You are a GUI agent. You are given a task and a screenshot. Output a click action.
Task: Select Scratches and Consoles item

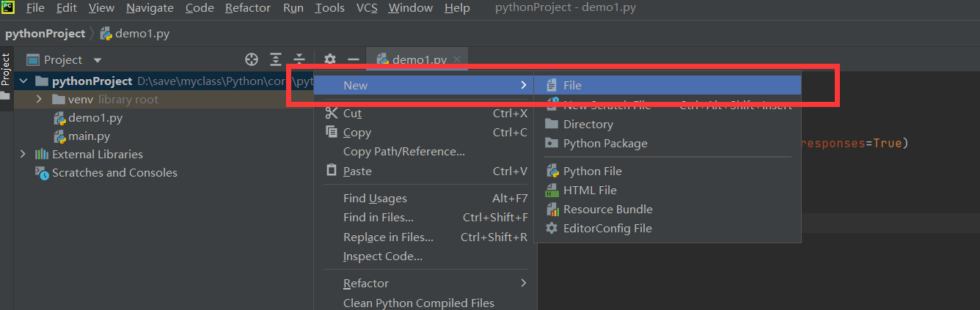114,173
